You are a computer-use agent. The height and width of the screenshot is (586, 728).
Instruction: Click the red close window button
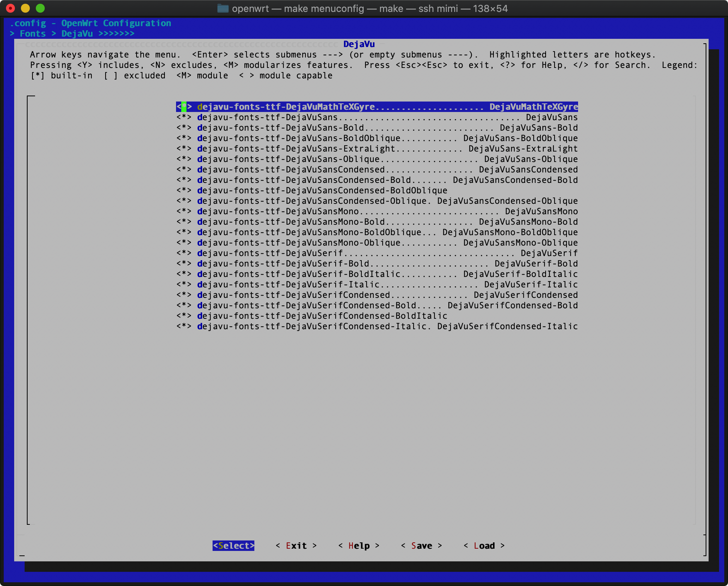click(x=10, y=8)
